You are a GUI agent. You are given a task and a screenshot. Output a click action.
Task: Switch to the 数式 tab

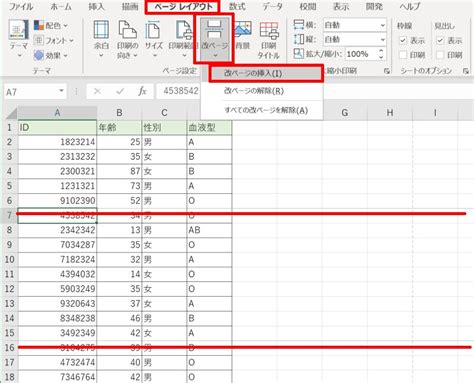tap(237, 6)
